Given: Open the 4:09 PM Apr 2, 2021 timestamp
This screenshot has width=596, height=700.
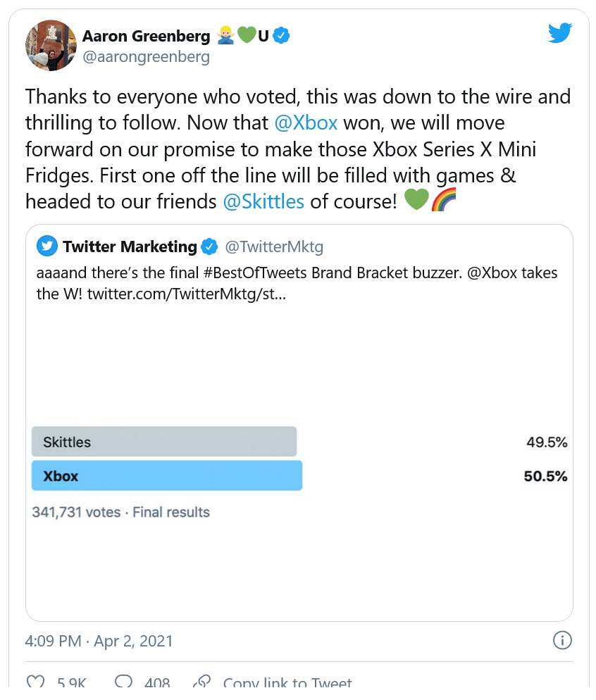Looking at the screenshot, I should pos(99,641).
